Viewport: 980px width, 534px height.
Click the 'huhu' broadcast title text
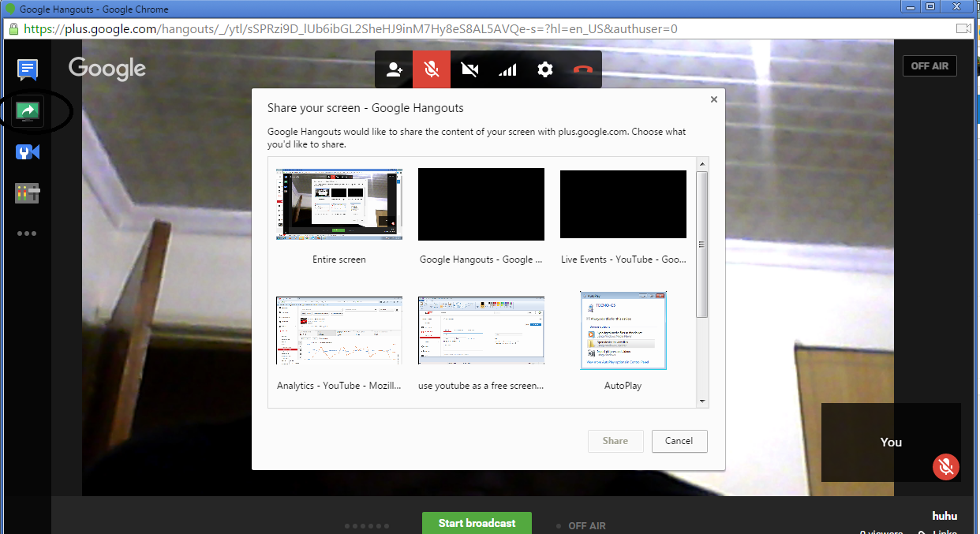(944, 517)
